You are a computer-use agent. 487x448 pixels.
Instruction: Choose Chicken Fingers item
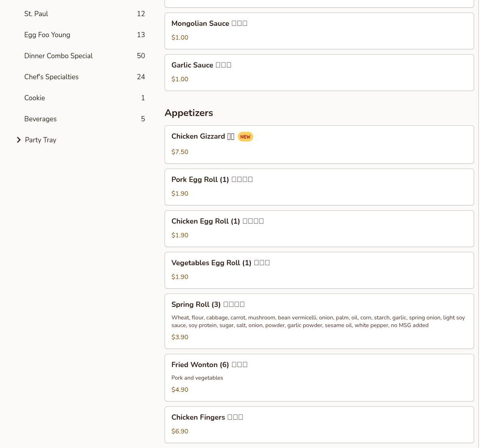tap(319, 424)
